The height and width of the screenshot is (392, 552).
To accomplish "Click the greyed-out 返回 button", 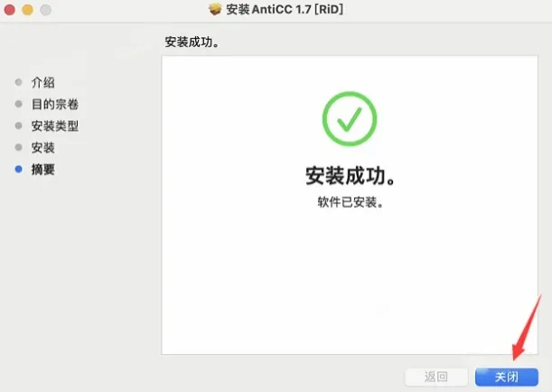I will click(436, 377).
